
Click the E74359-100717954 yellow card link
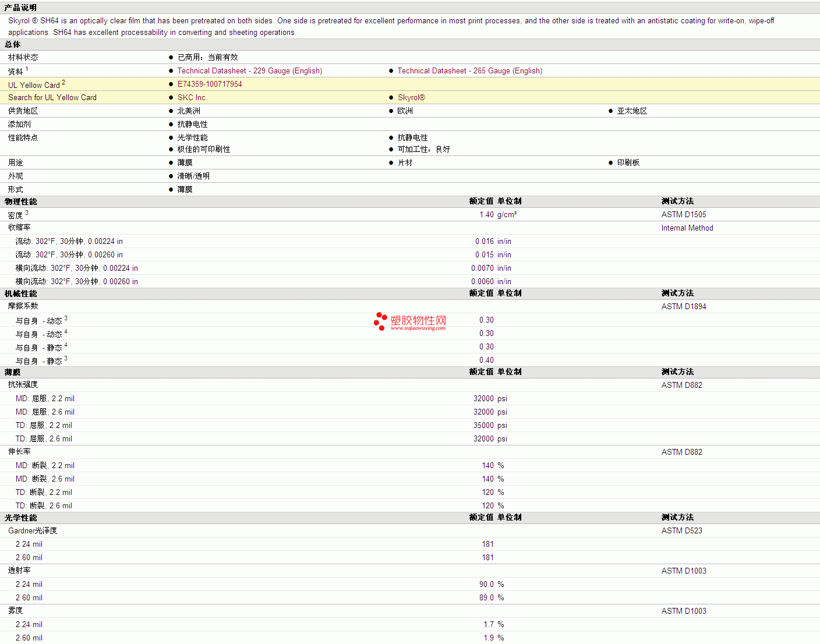pyautogui.click(x=210, y=84)
